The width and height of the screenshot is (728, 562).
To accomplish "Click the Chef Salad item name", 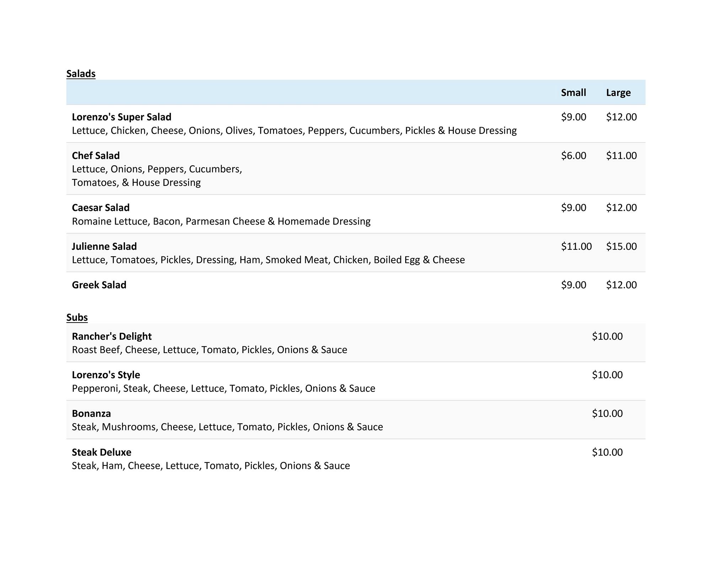I will (96, 156).
